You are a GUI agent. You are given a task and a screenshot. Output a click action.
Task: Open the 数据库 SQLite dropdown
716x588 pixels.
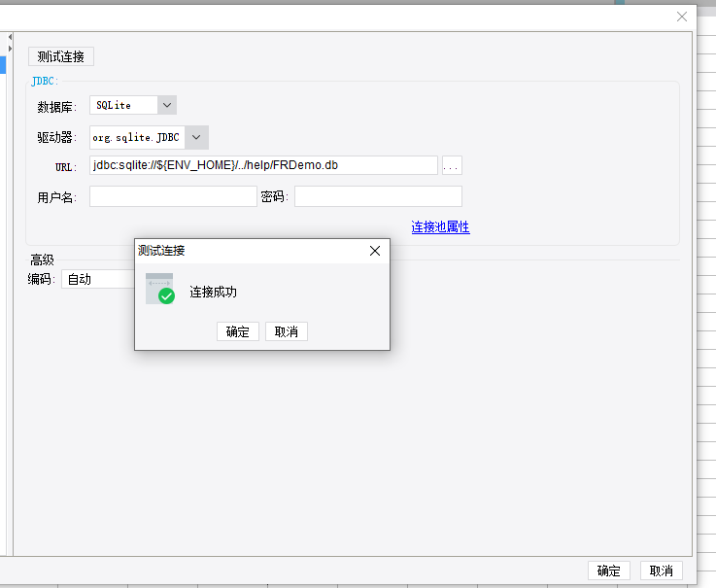tap(133, 105)
